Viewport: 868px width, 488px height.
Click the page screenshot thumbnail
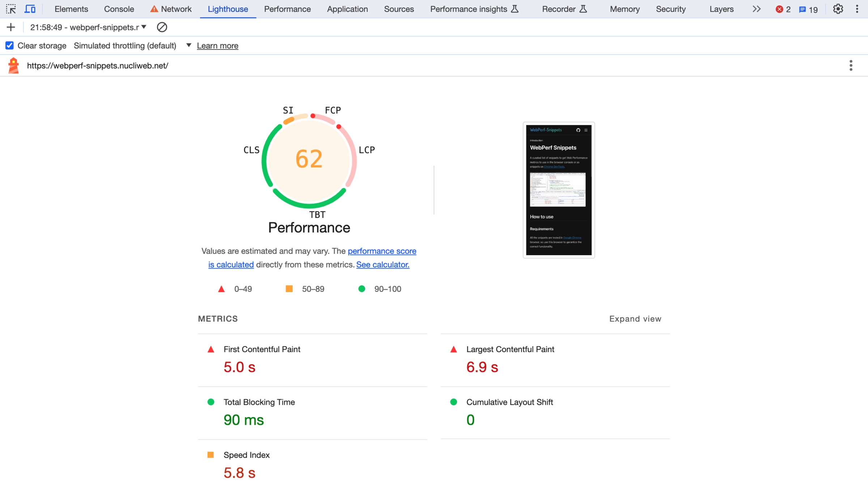[558, 190]
